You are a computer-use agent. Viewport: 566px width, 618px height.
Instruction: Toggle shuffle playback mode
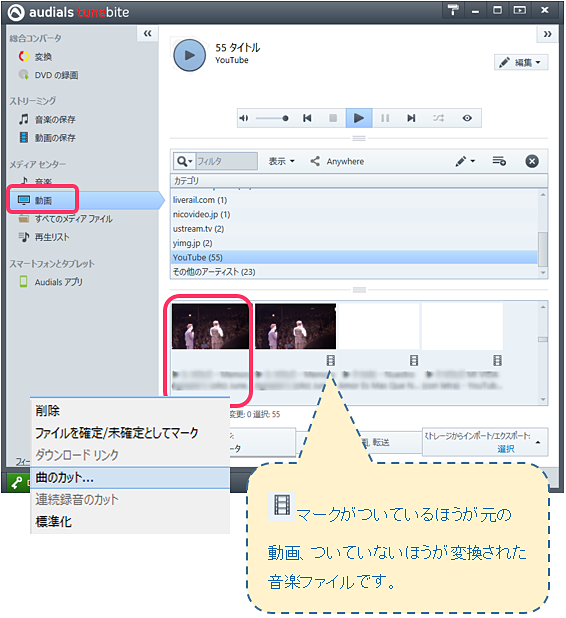pyautogui.click(x=438, y=118)
